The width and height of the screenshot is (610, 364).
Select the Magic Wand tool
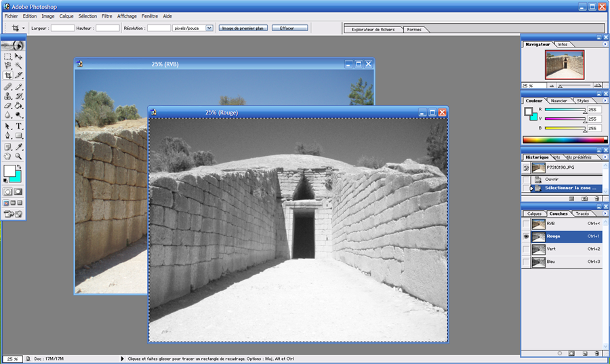[x=19, y=66]
